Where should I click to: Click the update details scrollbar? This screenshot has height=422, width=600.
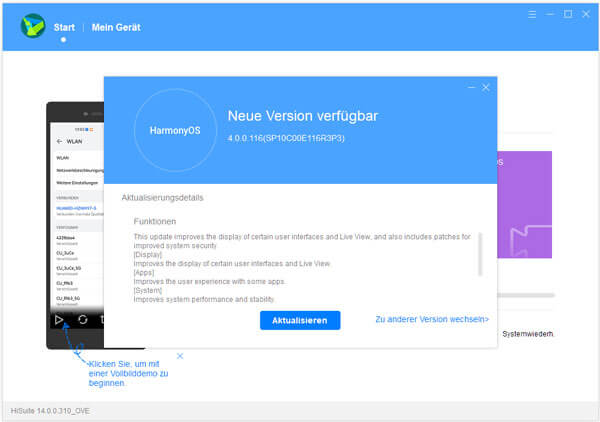click(480, 255)
